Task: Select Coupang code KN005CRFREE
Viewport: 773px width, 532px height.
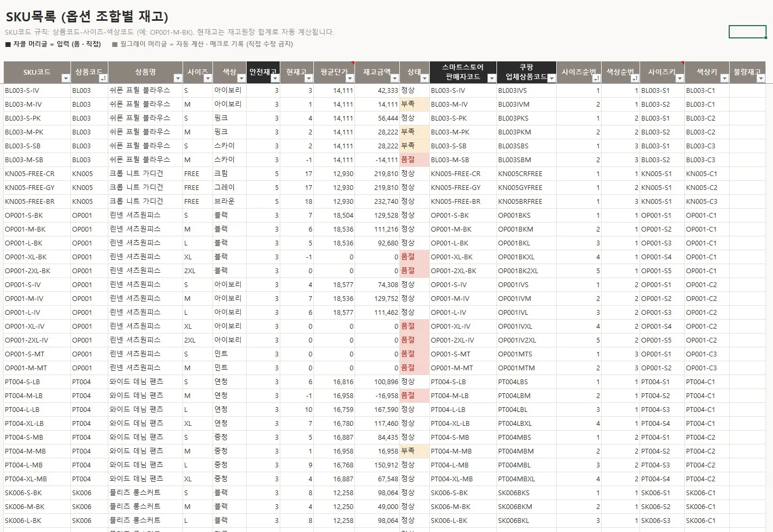Action: (x=526, y=174)
